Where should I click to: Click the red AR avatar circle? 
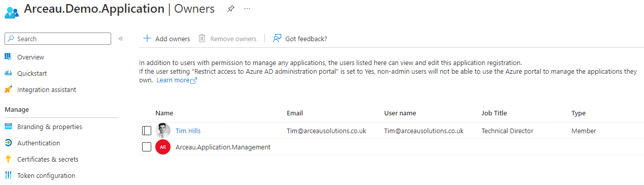point(163,147)
